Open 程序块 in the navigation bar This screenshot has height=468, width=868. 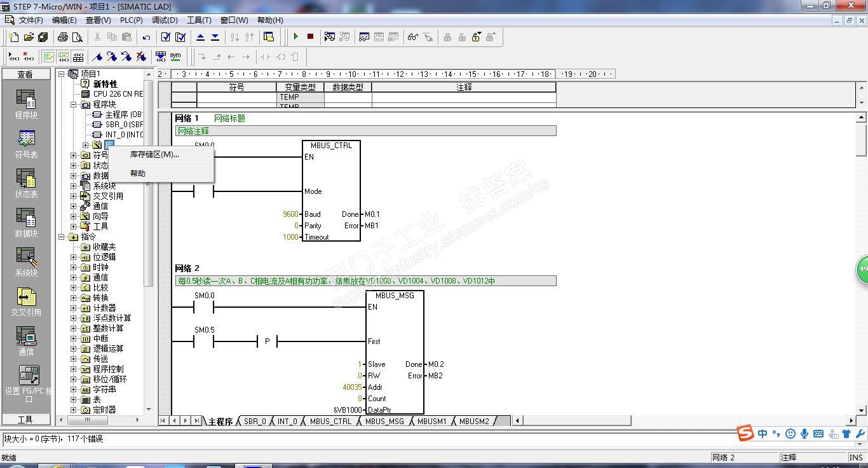tap(26, 104)
